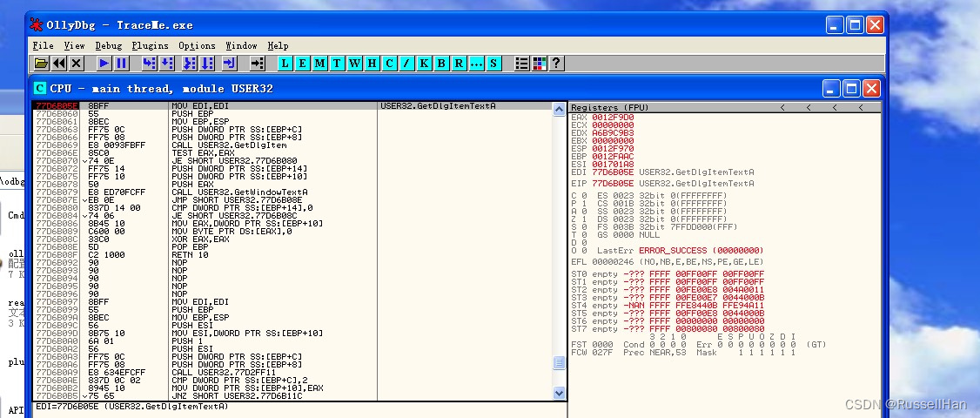980x418 pixels.
Task: Open the View menu
Action: 74,45
